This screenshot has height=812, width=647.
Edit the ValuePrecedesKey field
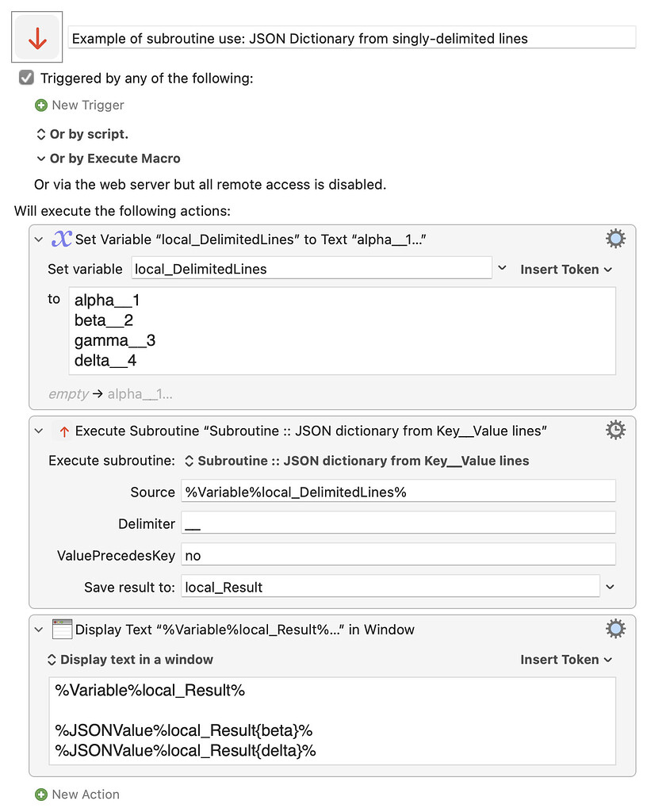point(398,555)
